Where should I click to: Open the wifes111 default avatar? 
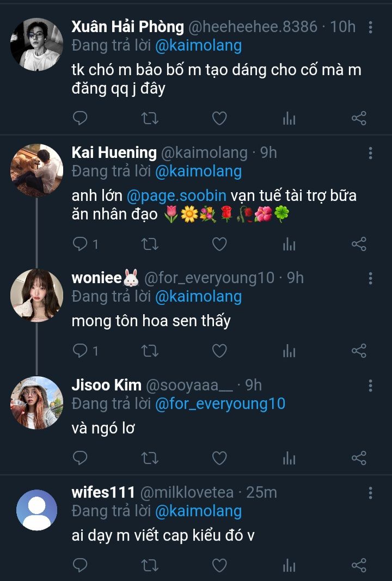(x=37, y=510)
